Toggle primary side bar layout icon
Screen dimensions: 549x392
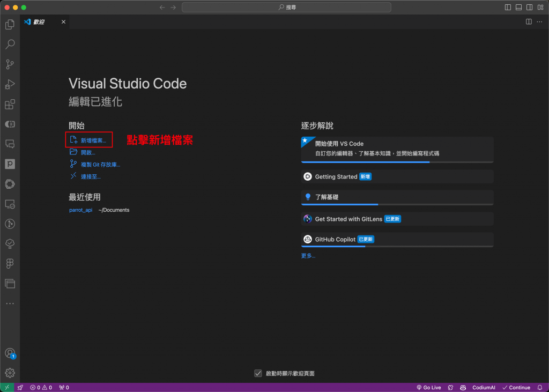click(508, 8)
